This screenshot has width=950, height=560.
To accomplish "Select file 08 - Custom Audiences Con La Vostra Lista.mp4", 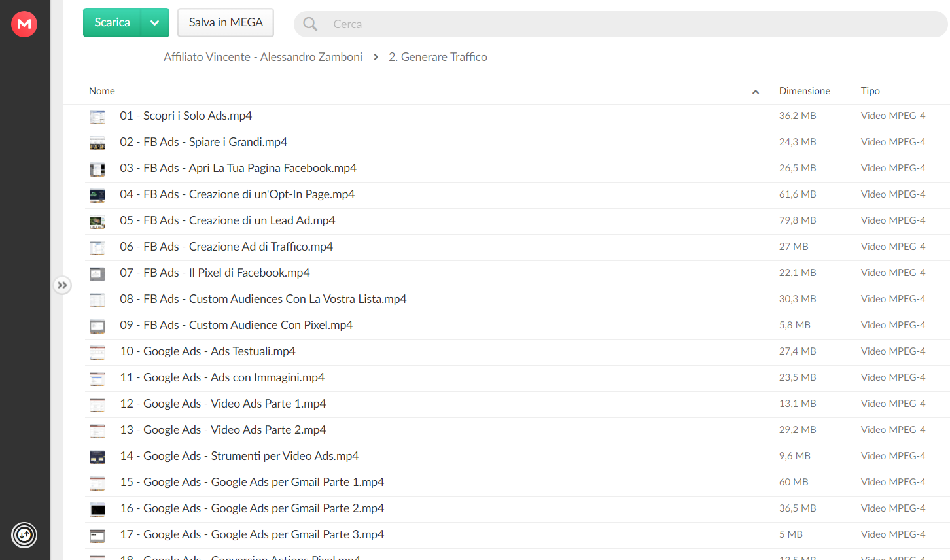I will (263, 299).
